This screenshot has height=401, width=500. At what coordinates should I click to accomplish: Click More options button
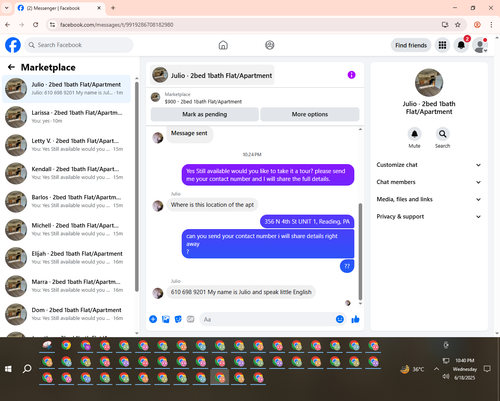[310, 114]
